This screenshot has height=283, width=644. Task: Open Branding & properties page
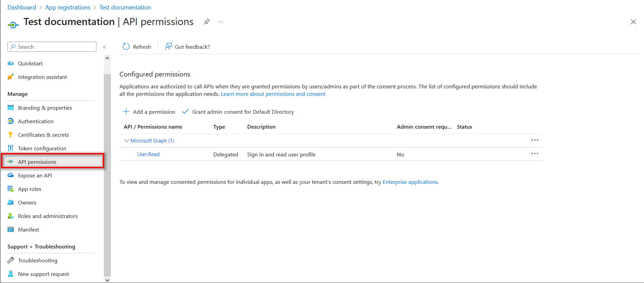[x=45, y=108]
